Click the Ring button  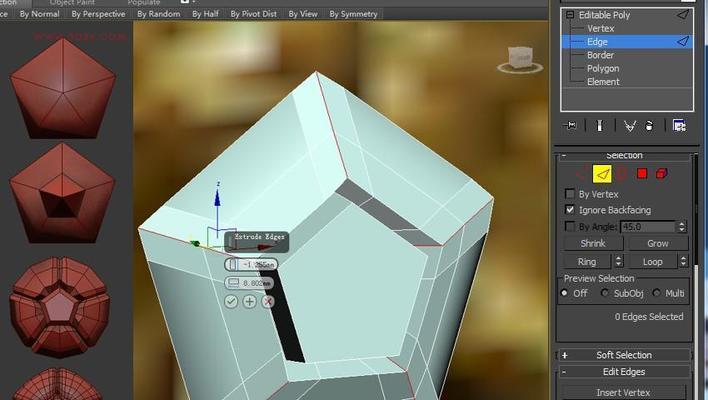[587, 261]
